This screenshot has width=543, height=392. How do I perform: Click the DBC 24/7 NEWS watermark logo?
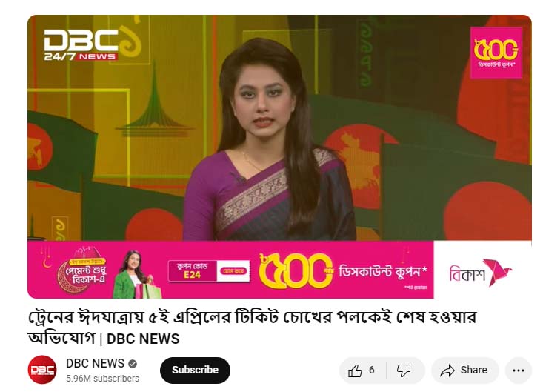click(x=81, y=45)
